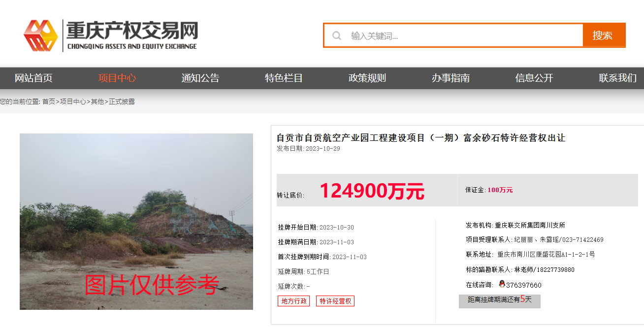Click the magnifier icon in search box

tap(337, 35)
